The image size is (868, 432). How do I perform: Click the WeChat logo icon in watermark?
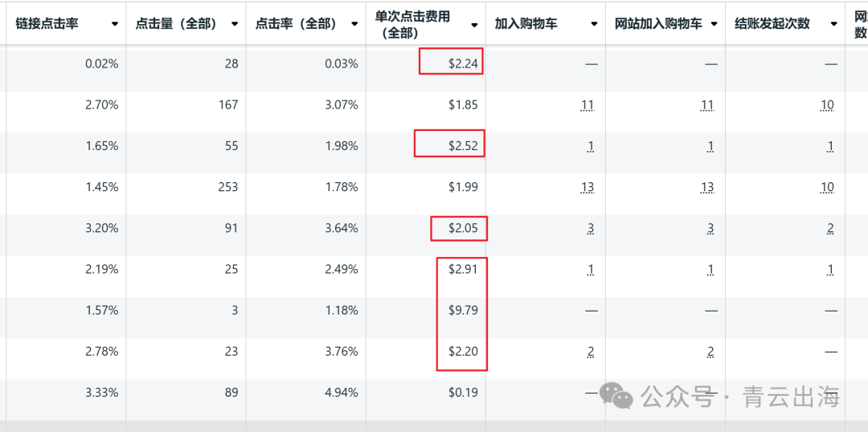coord(620,395)
